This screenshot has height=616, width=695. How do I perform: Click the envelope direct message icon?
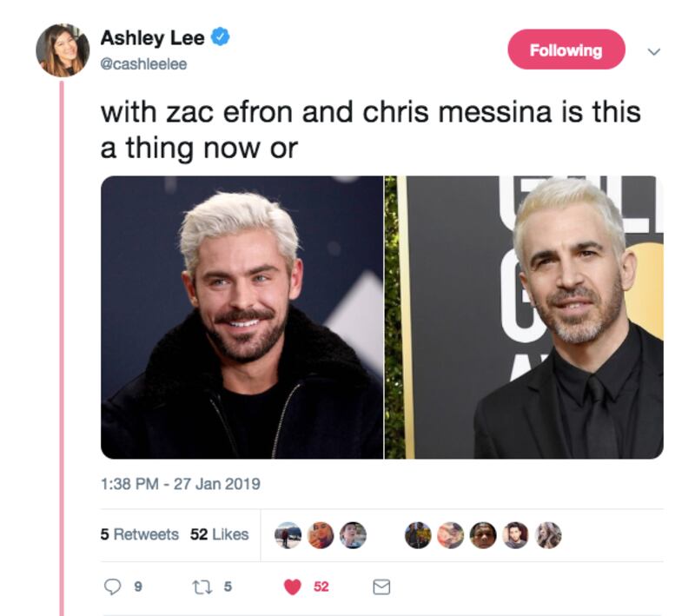click(x=381, y=587)
